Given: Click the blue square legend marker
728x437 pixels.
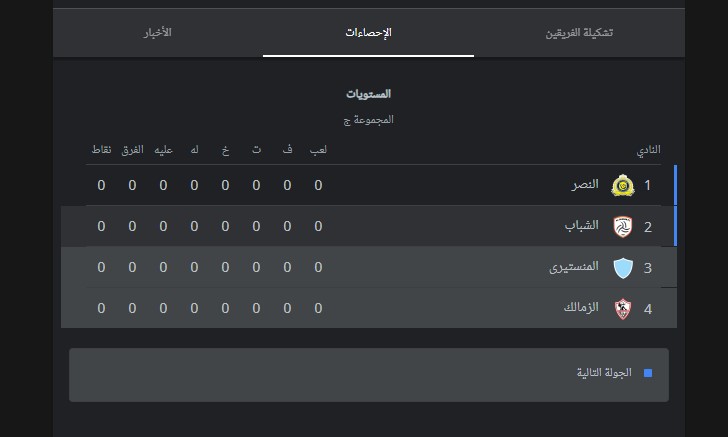Looking at the screenshot, I should click(x=648, y=373).
